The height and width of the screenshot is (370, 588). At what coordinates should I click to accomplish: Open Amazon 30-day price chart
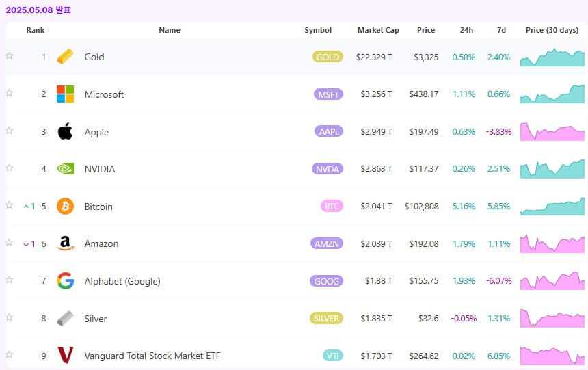coord(552,243)
